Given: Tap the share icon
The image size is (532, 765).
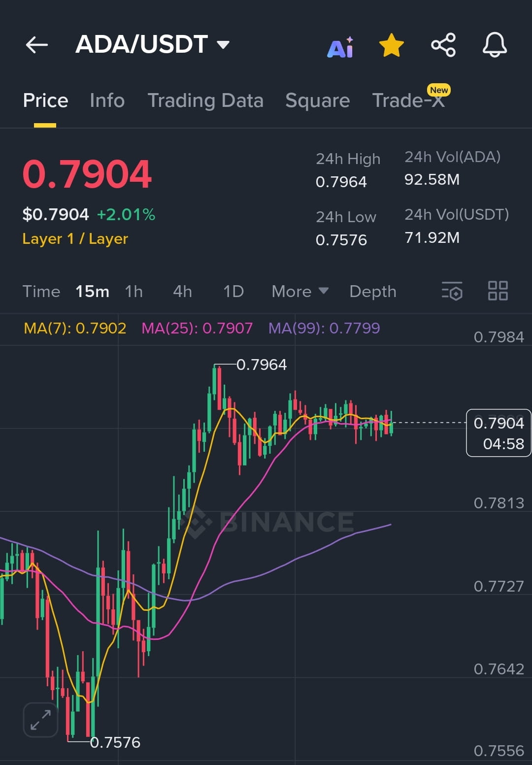Looking at the screenshot, I should coord(443,45).
